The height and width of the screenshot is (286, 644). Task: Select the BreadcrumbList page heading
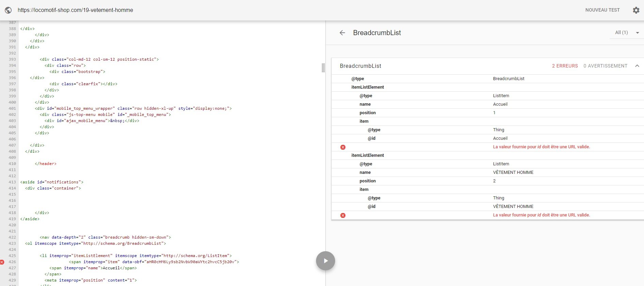[x=377, y=33]
